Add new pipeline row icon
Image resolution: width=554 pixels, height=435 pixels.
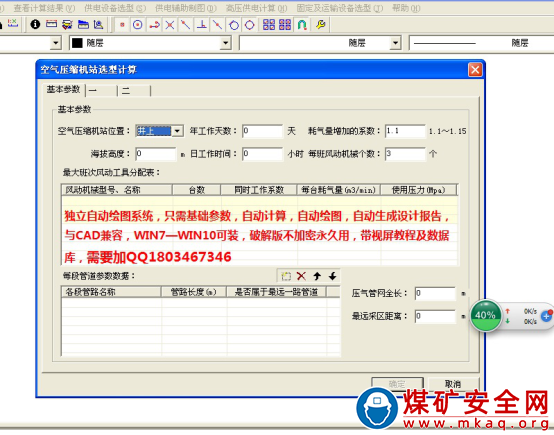(286, 276)
